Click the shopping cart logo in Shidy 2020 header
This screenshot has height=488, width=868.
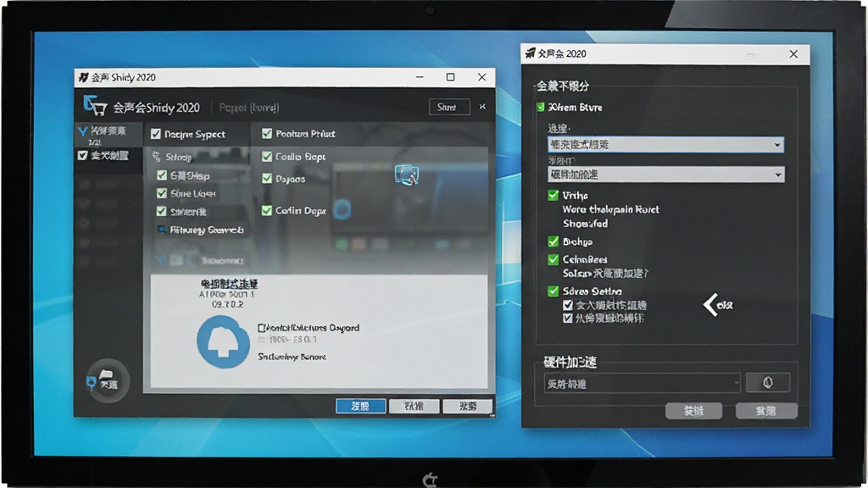click(95, 105)
